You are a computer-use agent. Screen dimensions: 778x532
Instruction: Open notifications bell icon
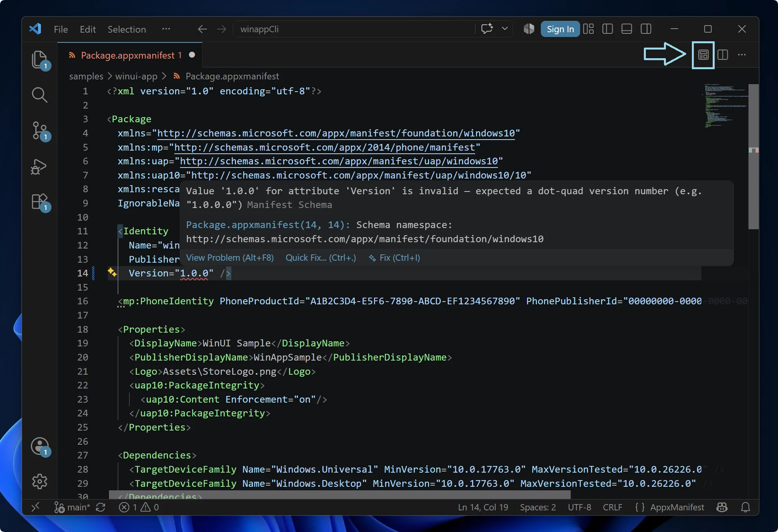pos(745,507)
